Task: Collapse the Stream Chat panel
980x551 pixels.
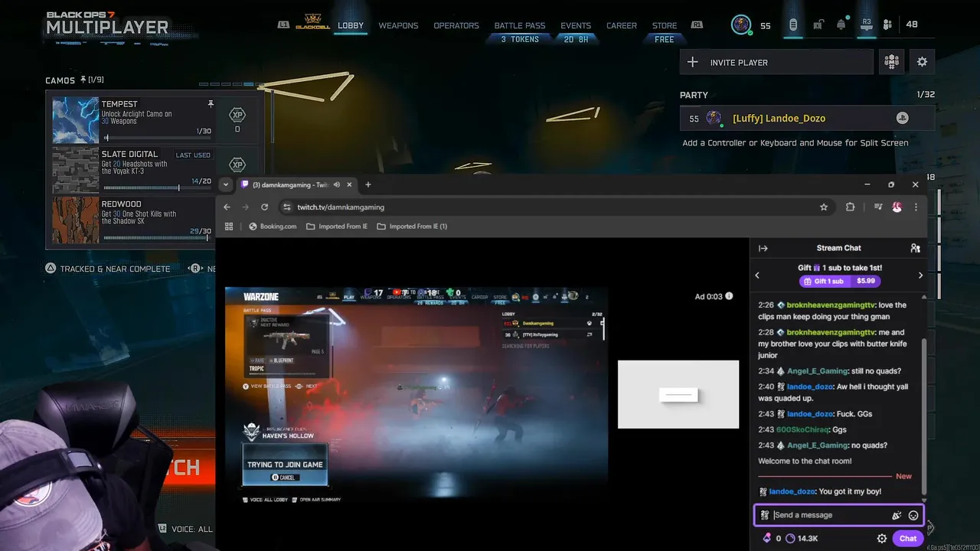Action: click(x=763, y=248)
